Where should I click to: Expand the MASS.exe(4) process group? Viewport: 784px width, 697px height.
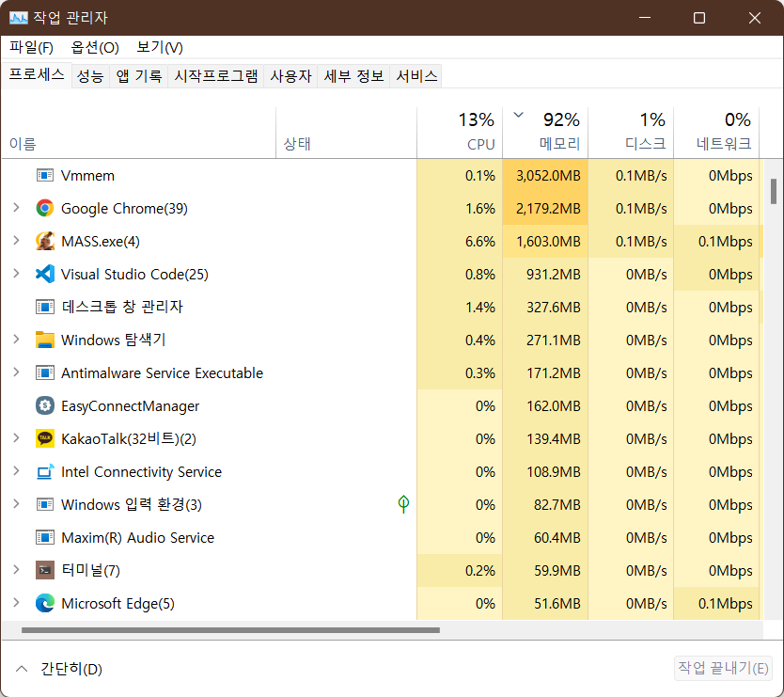click(17, 241)
